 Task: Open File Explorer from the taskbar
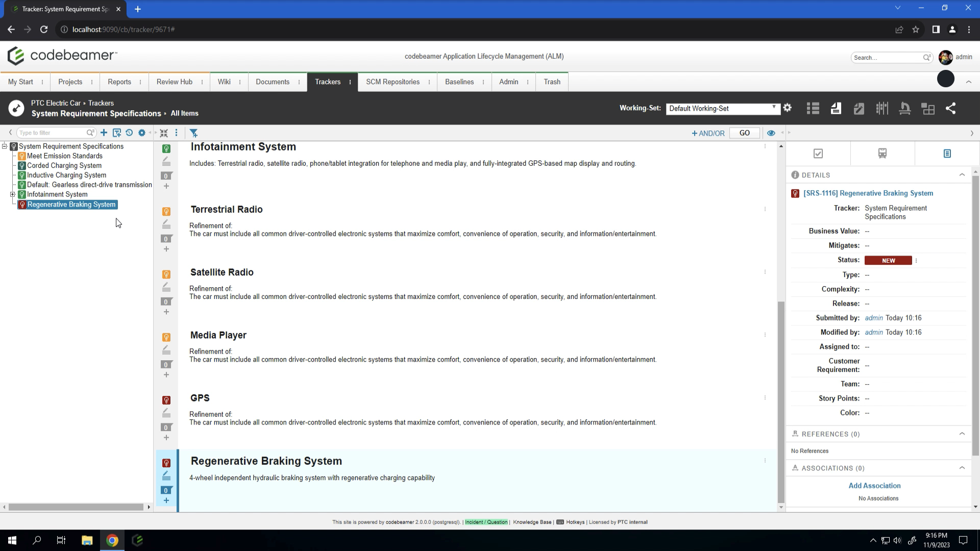point(87,540)
